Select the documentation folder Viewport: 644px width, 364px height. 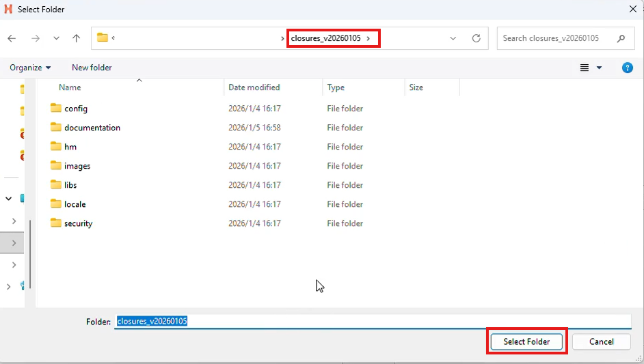pyautogui.click(x=92, y=128)
